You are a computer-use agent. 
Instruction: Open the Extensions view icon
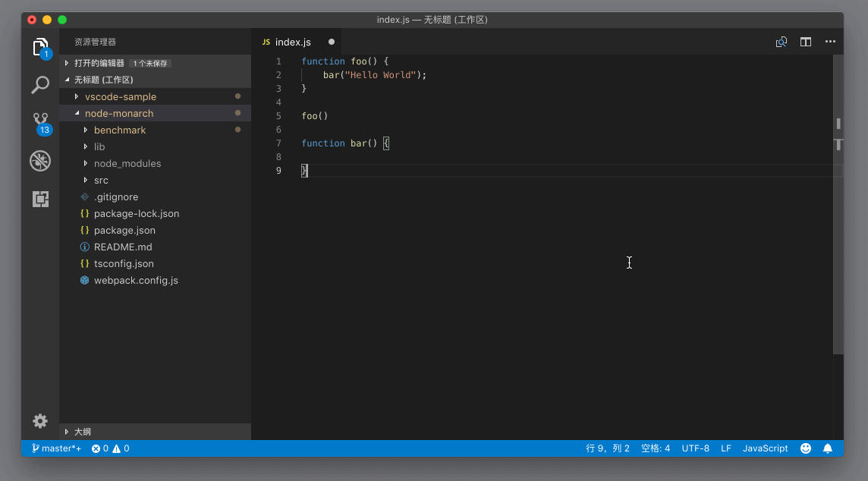pos(40,199)
